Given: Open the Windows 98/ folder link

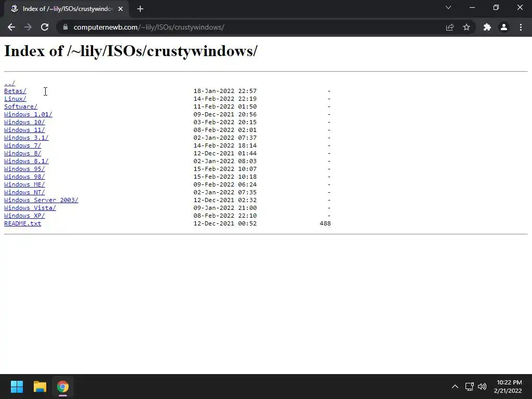Looking at the screenshot, I should pyautogui.click(x=24, y=177).
